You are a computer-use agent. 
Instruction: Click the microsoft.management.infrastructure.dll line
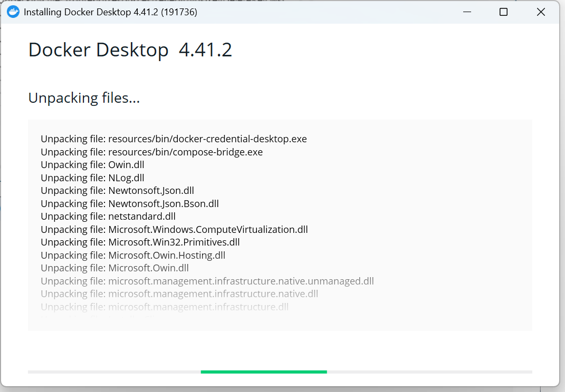pyautogui.click(x=165, y=307)
